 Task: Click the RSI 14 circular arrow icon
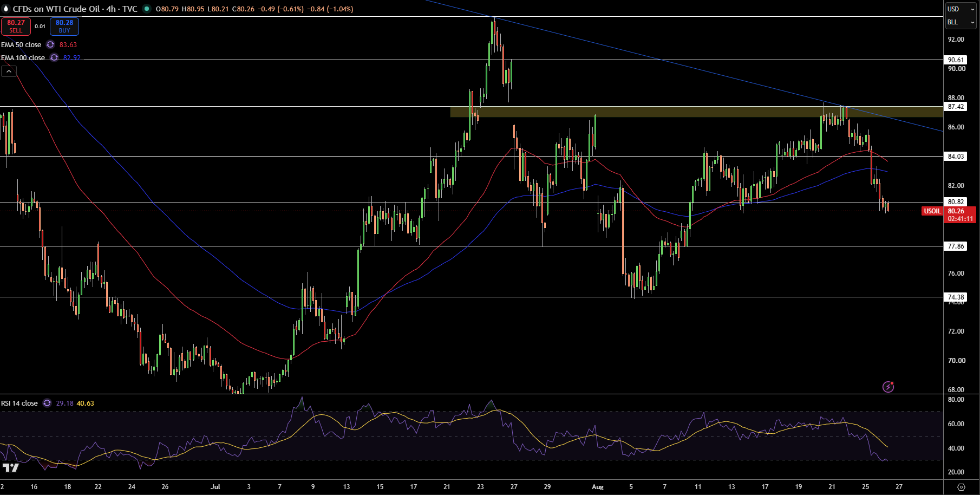pos(47,403)
